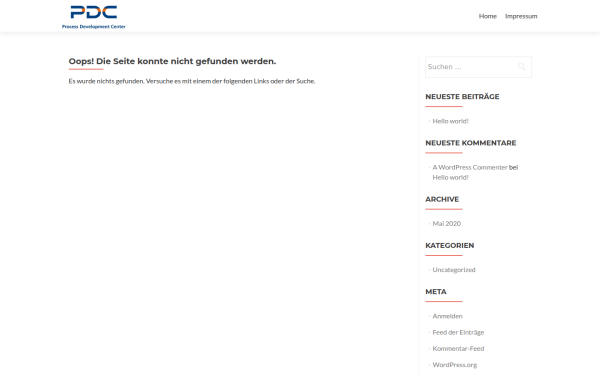Image resolution: width=600 pixels, height=375 pixels.
Task: Click the heading Oops! Die Seite konnte nicht gefunden werden.
Action: pos(172,61)
